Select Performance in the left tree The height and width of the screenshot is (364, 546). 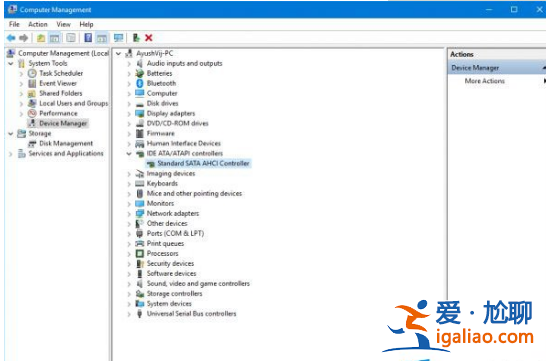click(58, 114)
